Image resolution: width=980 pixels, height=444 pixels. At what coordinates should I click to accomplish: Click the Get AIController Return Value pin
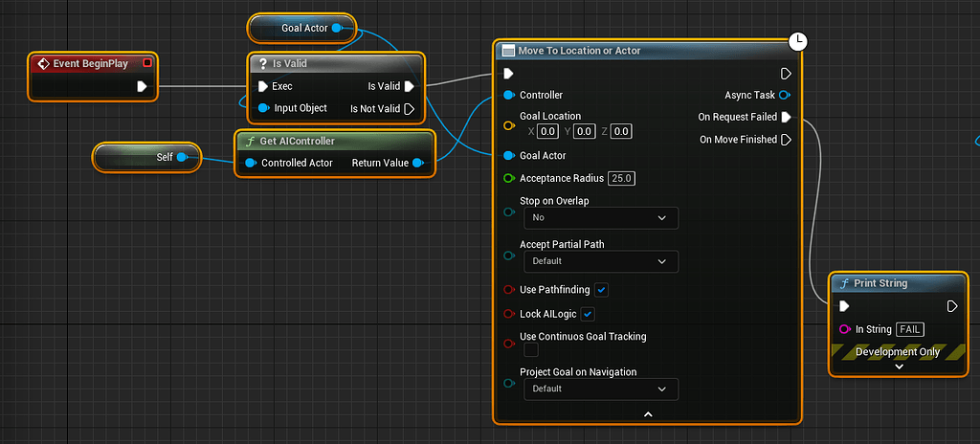click(x=417, y=163)
